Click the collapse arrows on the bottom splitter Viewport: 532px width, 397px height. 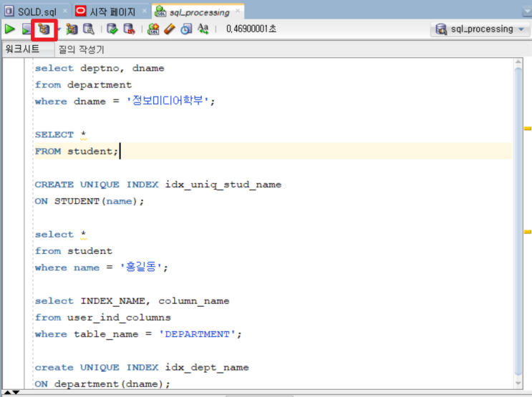click(x=11, y=393)
